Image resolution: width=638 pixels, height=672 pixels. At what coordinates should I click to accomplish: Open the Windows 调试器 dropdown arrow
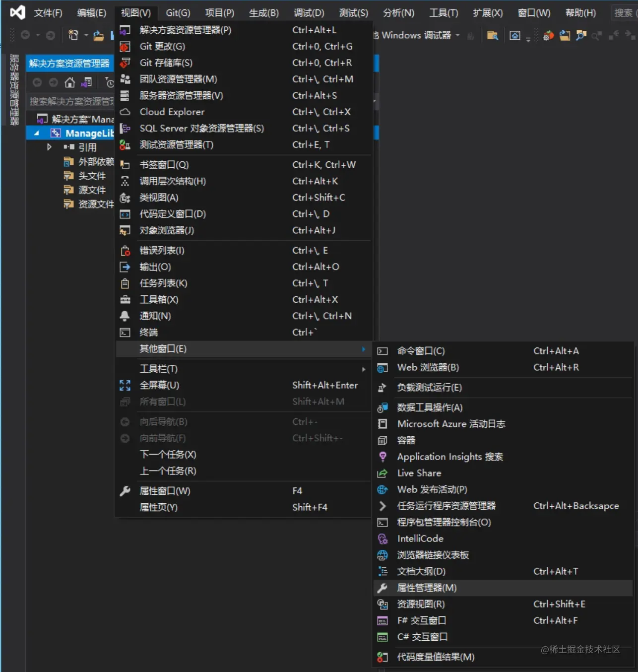(457, 35)
